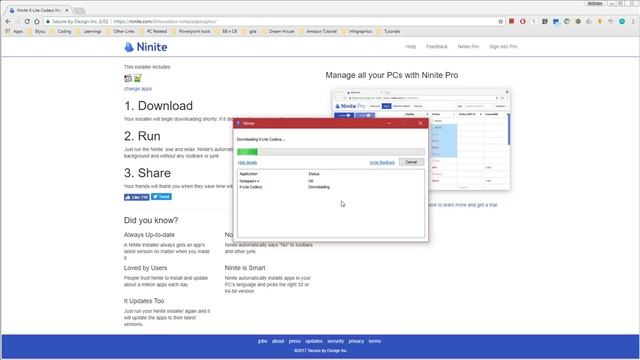Reload the current Ninite page
640x360 pixels.
tap(27, 21)
